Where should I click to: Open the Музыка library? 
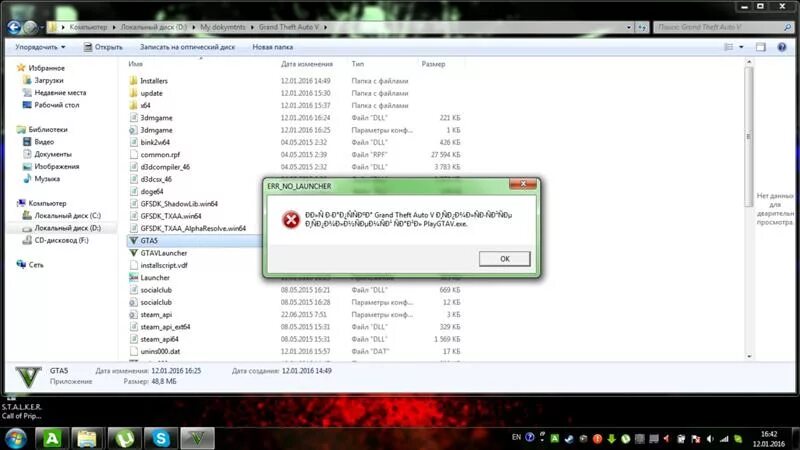pos(47,179)
